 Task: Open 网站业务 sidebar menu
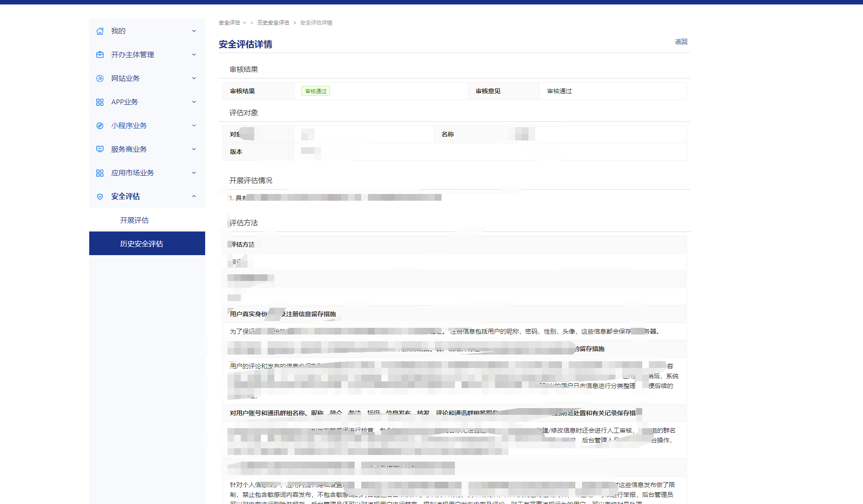coord(147,78)
